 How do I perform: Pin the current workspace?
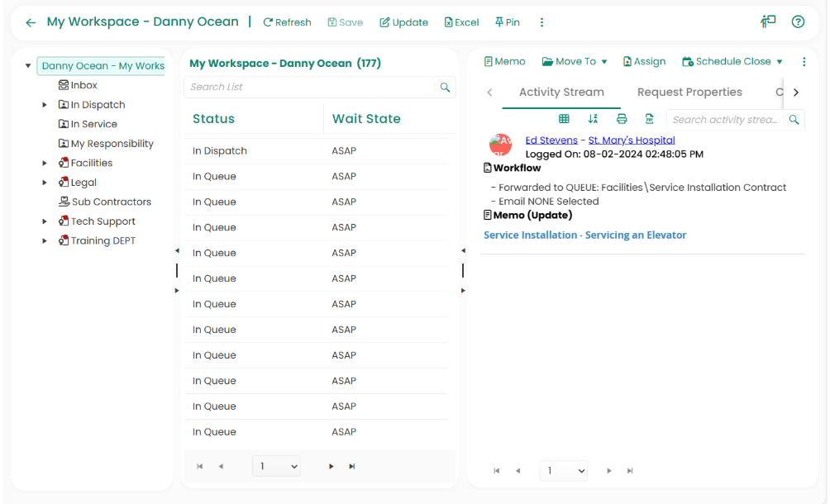[x=507, y=22]
